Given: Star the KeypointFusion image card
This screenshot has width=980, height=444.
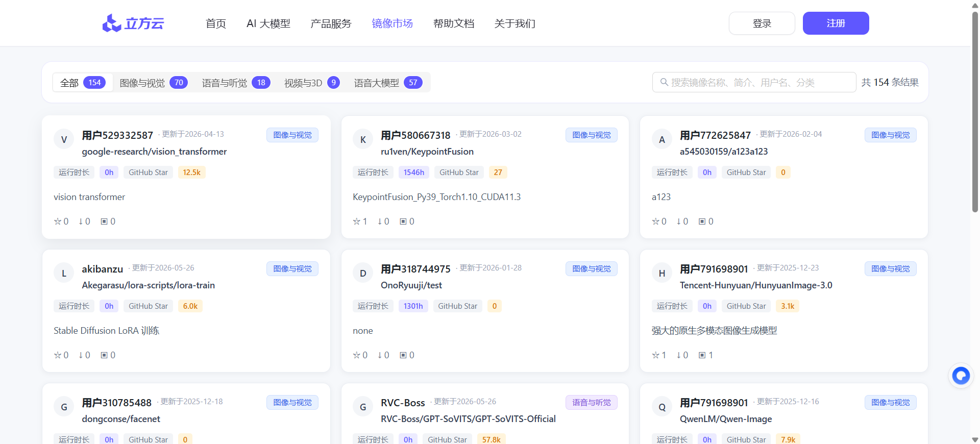Looking at the screenshot, I should click(357, 221).
